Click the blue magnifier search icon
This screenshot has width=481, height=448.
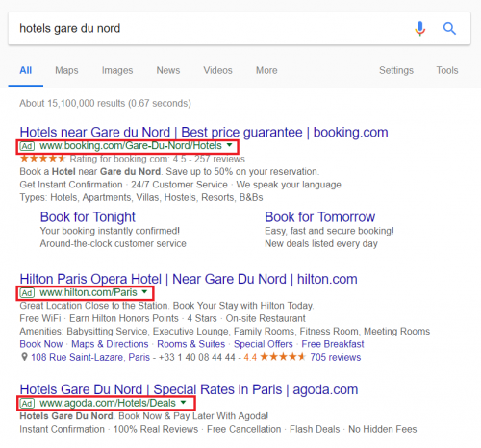click(x=449, y=29)
